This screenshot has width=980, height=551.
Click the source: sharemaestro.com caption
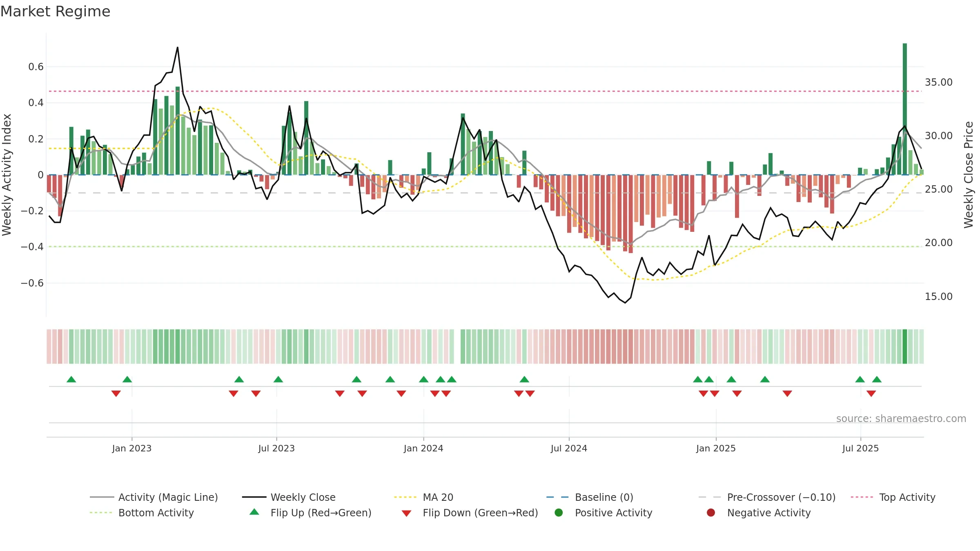[x=901, y=418]
